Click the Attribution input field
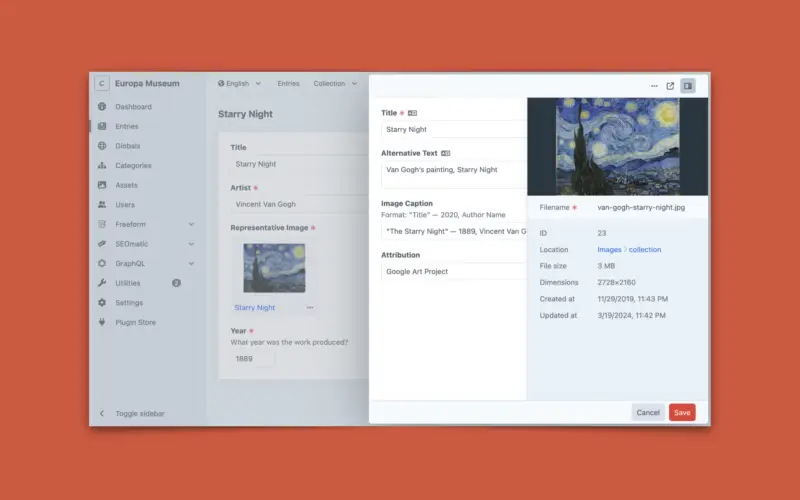Viewport: 800px width, 500px height. pos(454,271)
